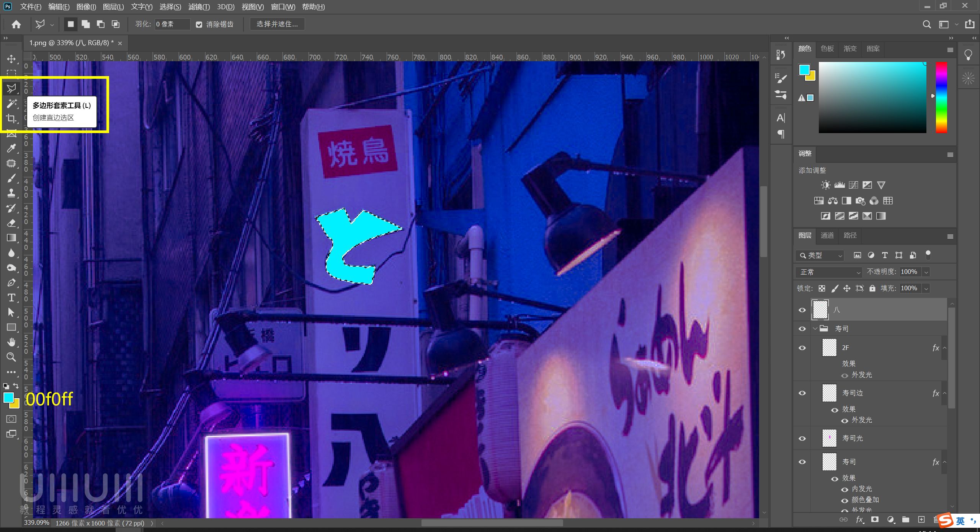Open the 文件(F) menu

31,7
